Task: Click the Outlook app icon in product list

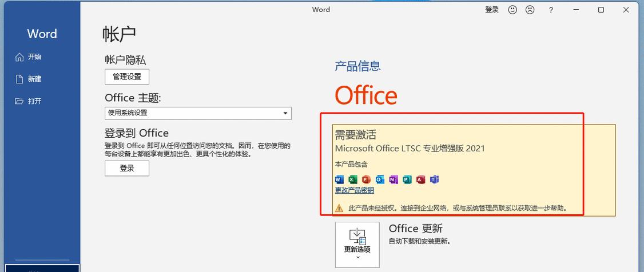Action: [x=380, y=179]
